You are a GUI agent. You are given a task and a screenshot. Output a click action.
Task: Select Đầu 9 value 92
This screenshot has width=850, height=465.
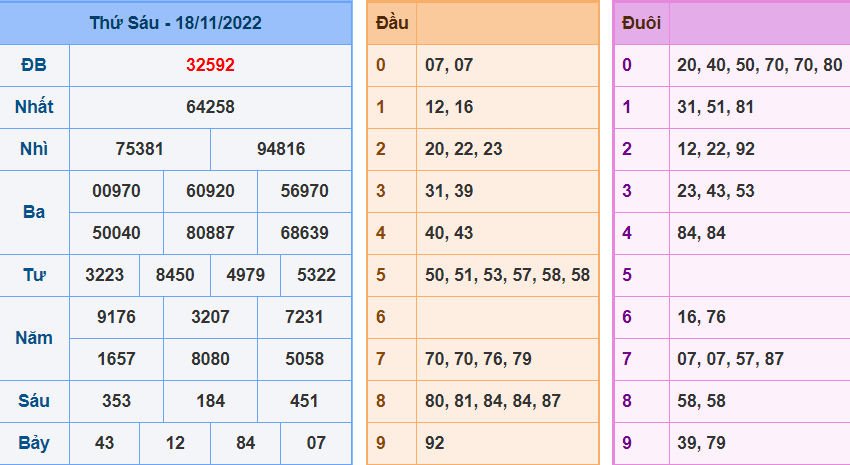click(435, 443)
